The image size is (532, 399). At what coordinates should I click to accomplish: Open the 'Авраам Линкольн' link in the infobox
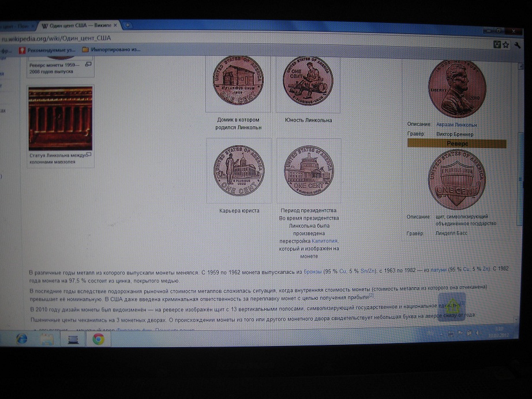456,125
